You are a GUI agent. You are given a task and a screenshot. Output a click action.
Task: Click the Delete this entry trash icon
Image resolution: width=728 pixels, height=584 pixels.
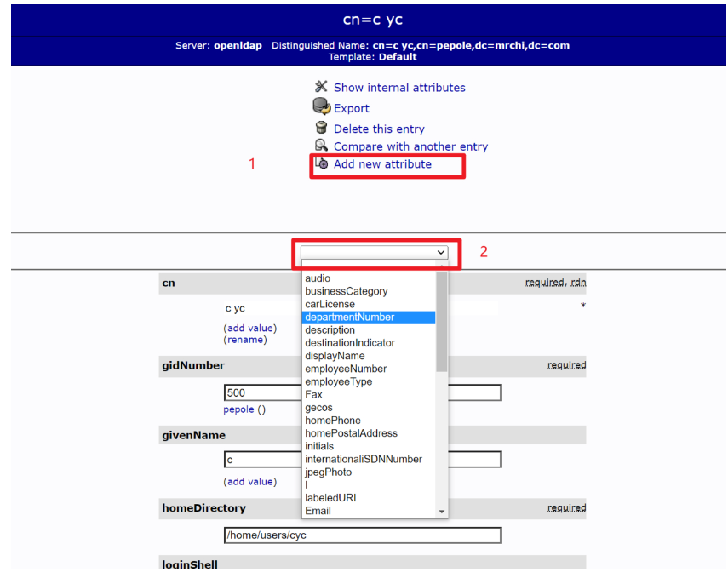(x=321, y=129)
